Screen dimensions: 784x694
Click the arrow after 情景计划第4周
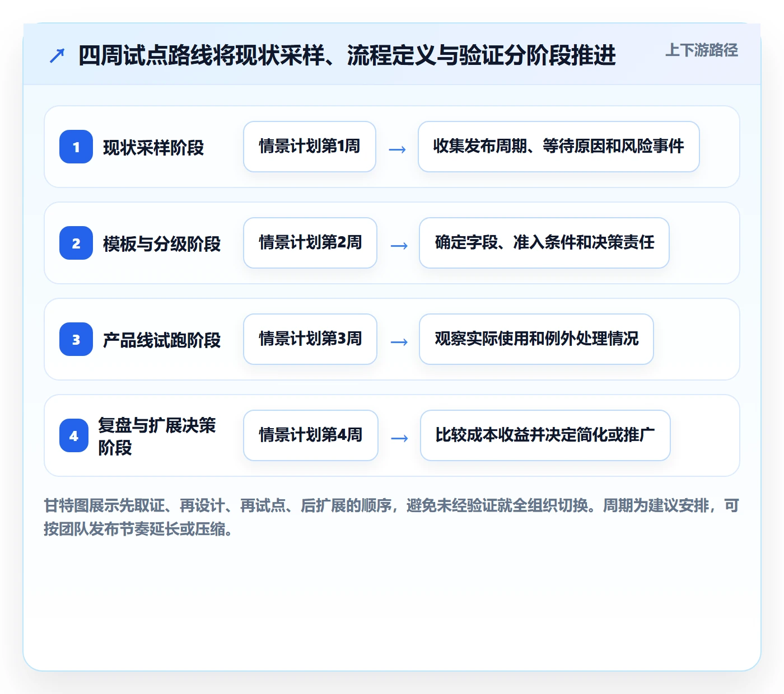click(x=399, y=438)
